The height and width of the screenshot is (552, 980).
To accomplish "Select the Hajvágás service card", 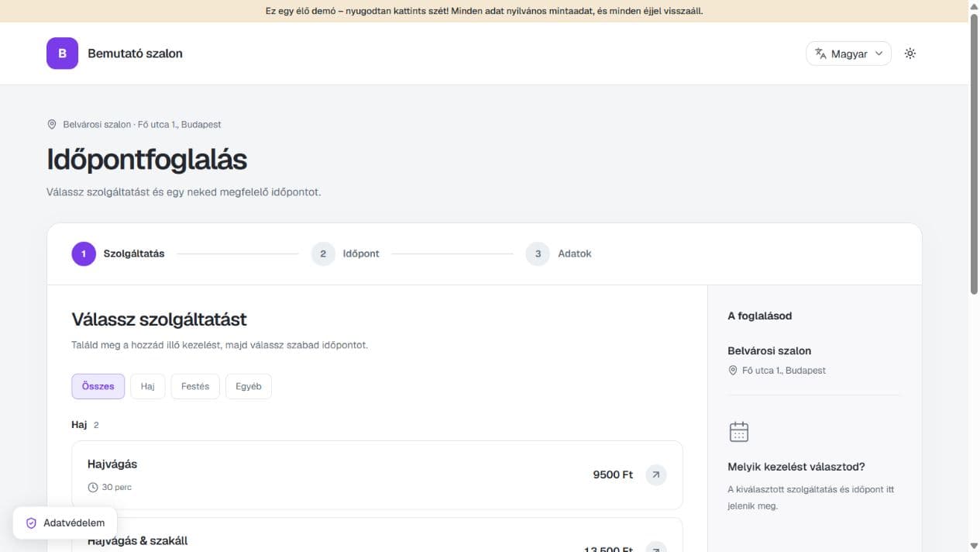I will (377, 474).
